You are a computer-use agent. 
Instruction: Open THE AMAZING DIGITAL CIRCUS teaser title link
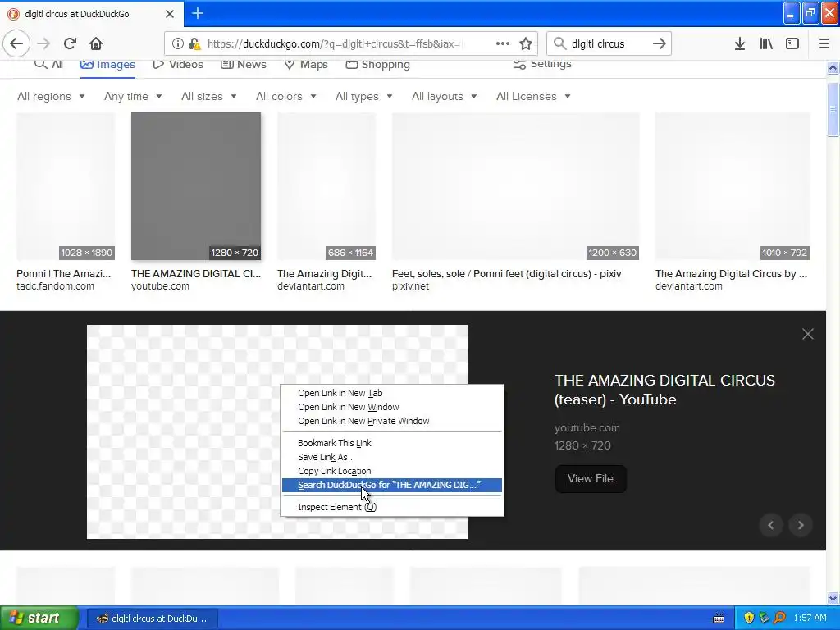click(664, 390)
